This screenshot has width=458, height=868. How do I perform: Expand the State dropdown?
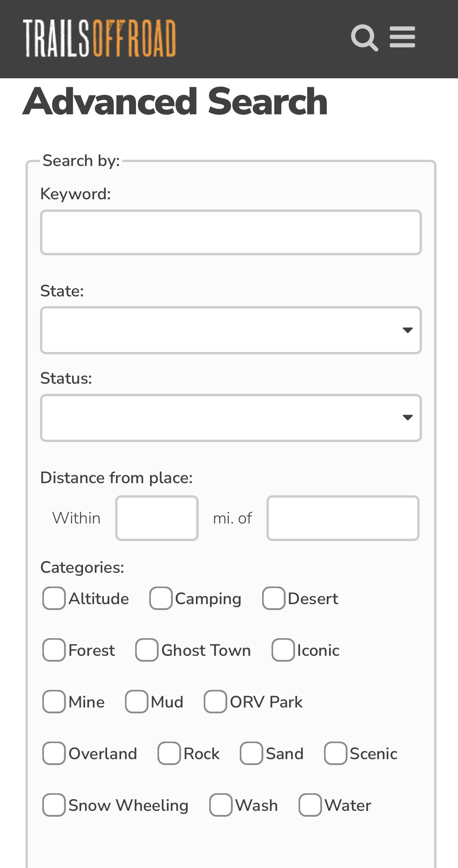tap(231, 330)
